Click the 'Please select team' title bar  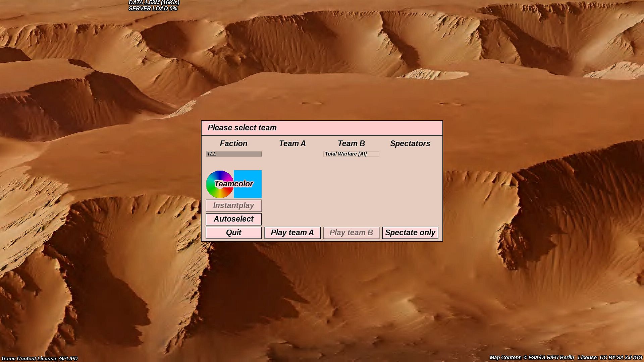click(x=322, y=128)
